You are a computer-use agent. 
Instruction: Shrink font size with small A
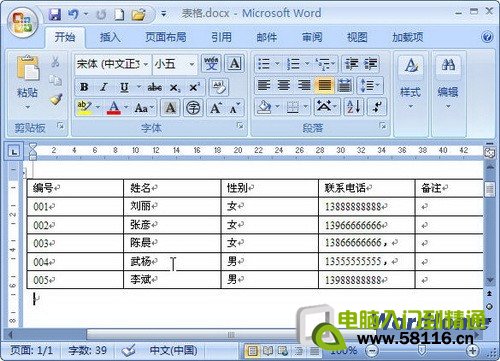(235, 108)
